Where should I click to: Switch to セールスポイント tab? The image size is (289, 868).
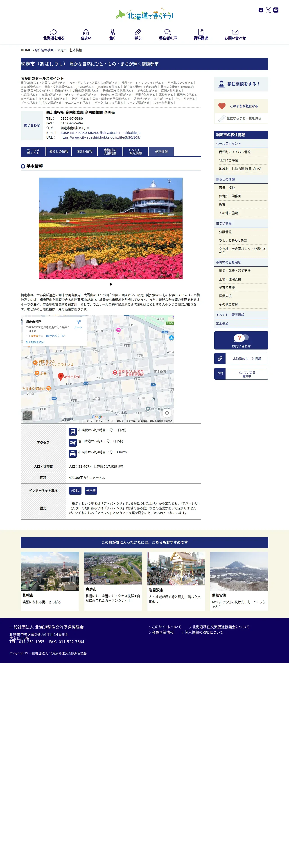point(33,152)
